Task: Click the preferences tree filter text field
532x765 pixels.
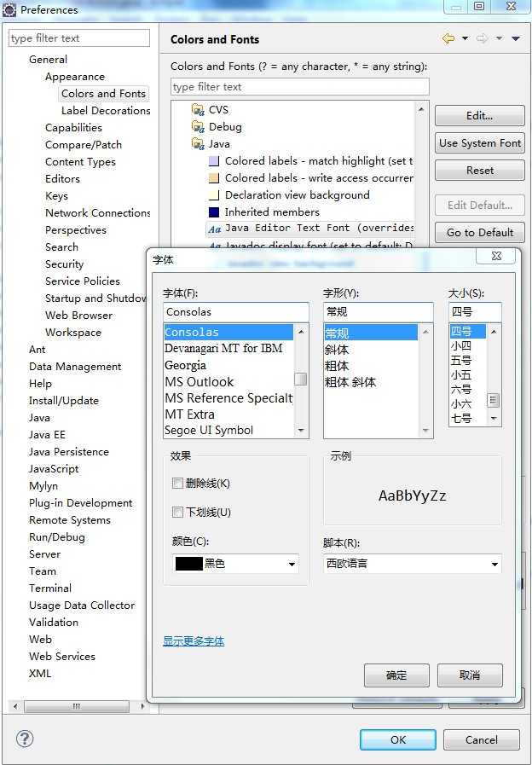Action: coord(79,38)
